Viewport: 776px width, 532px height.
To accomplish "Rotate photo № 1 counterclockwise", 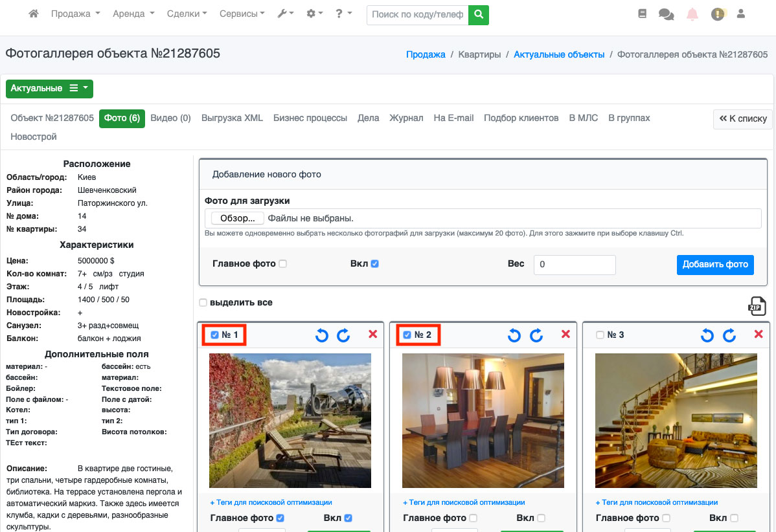I will (321, 335).
